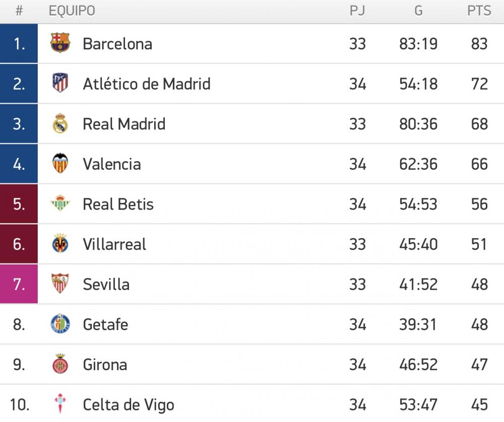The image size is (504, 422).
Task: Click the Real Betis crest
Action: 60,203
